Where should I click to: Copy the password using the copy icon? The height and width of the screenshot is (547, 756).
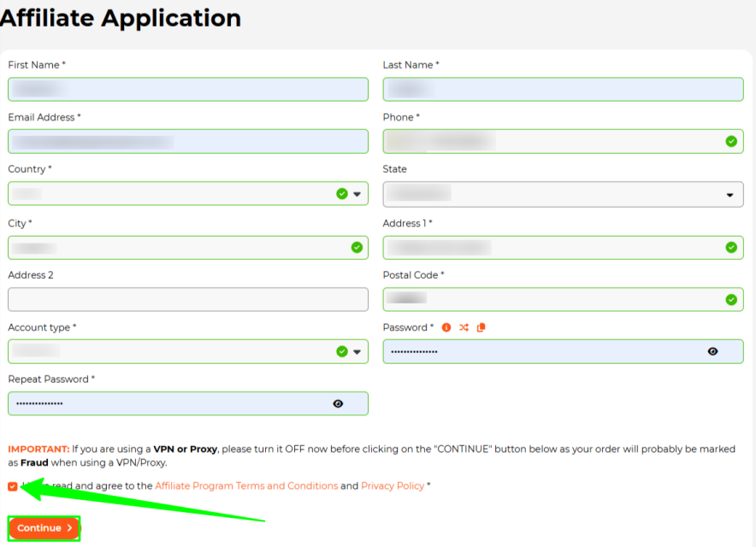481,327
